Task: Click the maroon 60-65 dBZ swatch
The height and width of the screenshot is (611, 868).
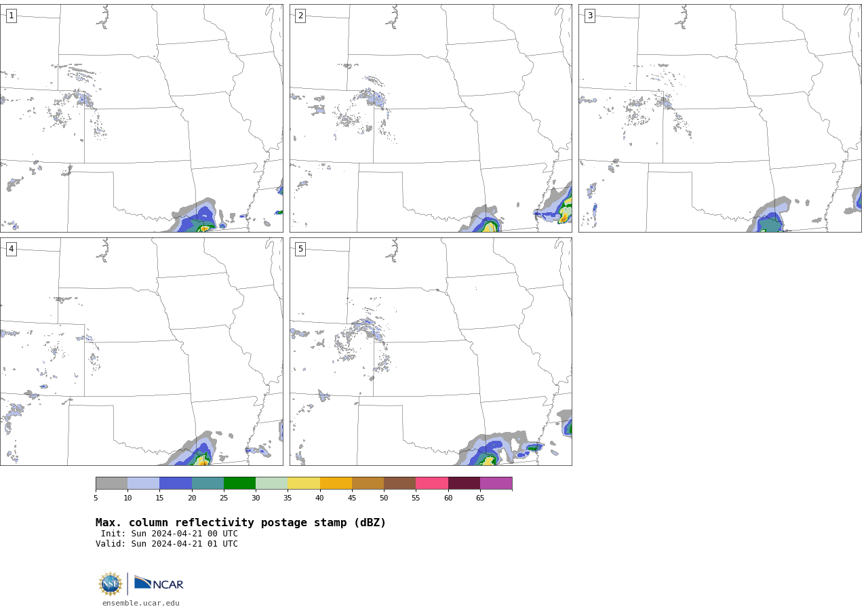Action: click(x=464, y=483)
